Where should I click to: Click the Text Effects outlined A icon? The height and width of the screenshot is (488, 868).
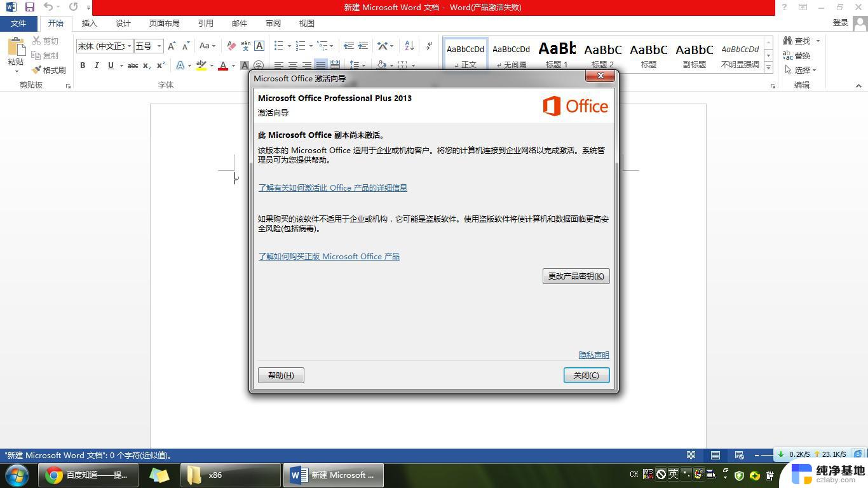(x=180, y=65)
